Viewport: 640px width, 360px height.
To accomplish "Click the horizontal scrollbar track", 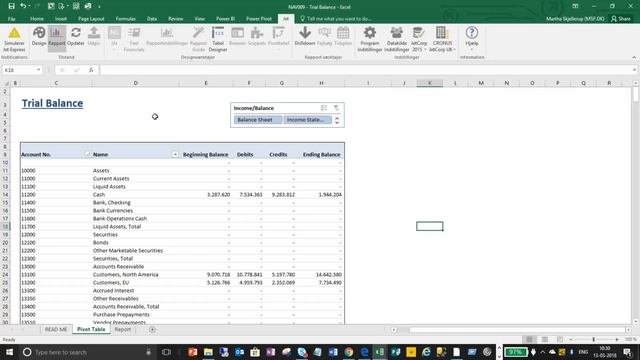I will click(x=517, y=329).
